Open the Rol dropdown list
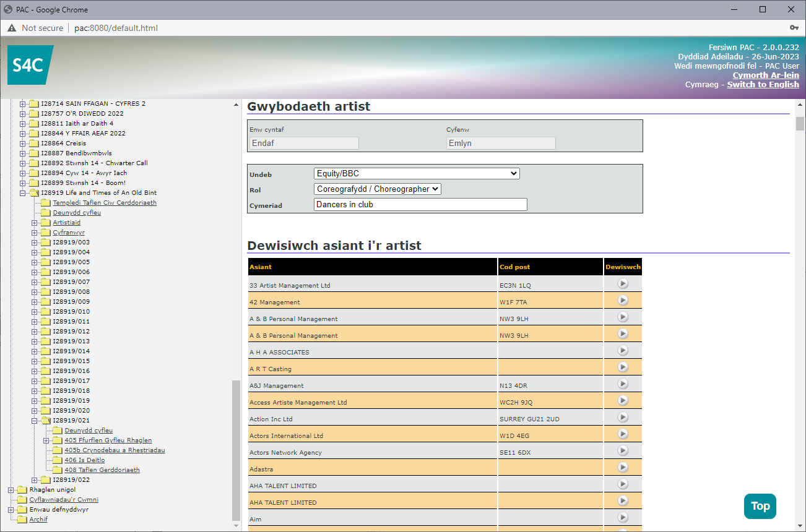The image size is (806, 532). 378,189
